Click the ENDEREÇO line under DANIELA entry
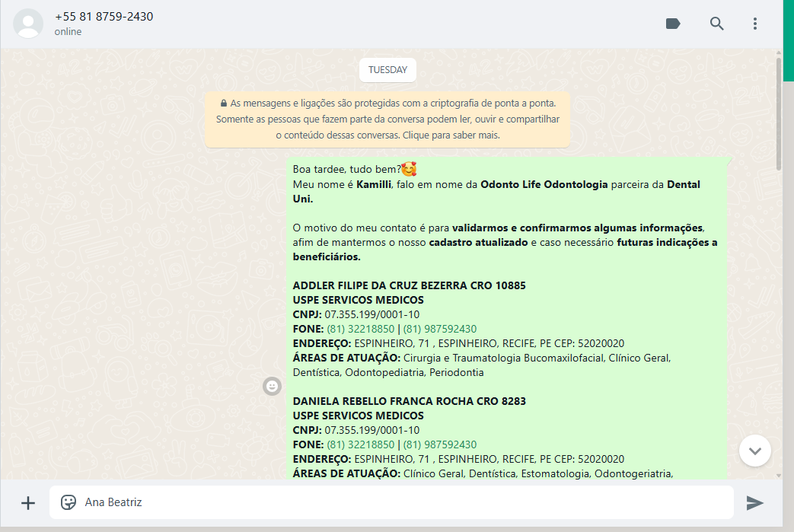 pyautogui.click(x=458, y=460)
